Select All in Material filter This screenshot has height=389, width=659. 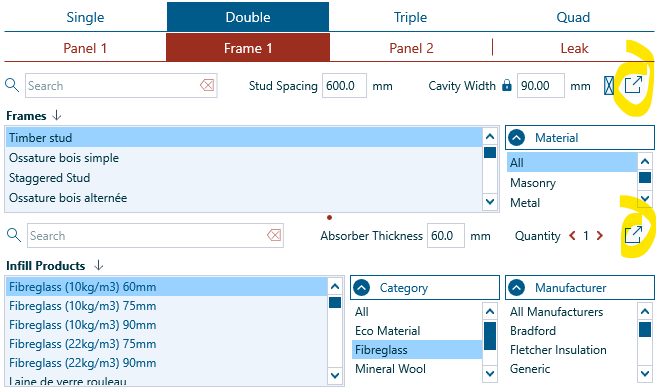pyautogui.click(x=572, y=163)
